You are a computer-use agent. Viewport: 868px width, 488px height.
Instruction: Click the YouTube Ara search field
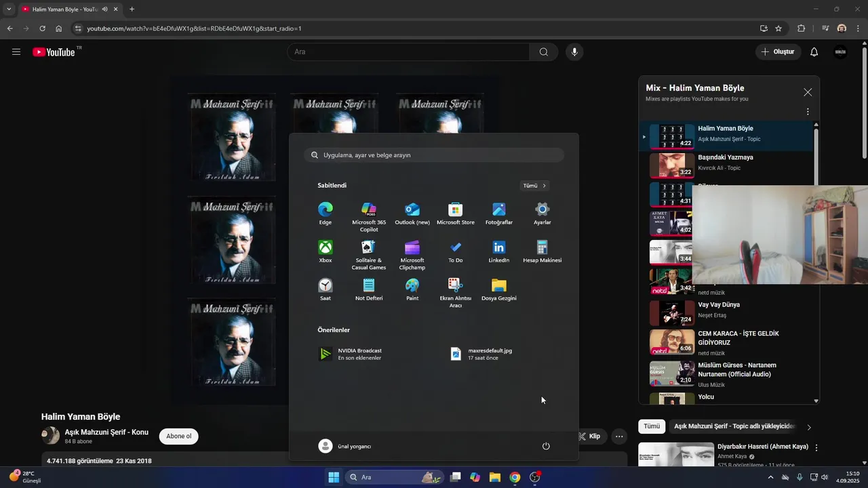[408, 52]
